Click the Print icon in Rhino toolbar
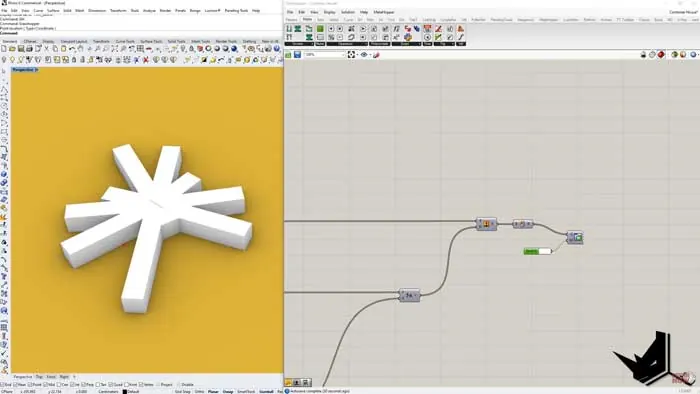700x394 pixels. pos(29,48)
